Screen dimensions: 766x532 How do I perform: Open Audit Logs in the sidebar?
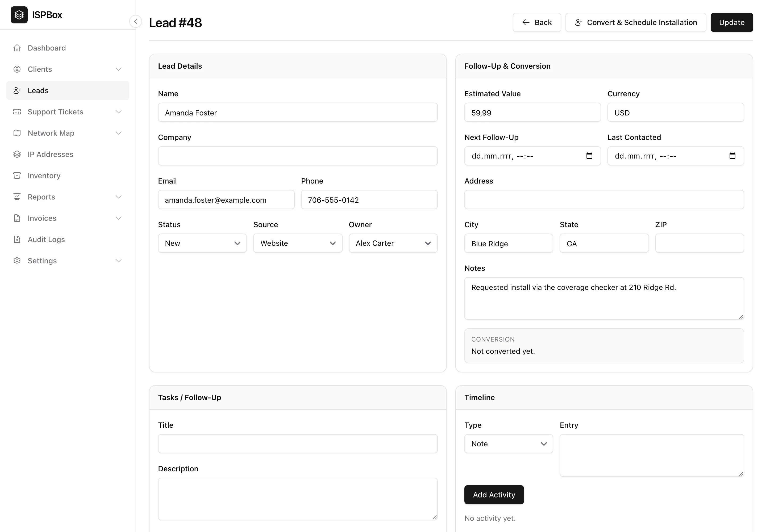pyautogui.click(x=68, y=240)
